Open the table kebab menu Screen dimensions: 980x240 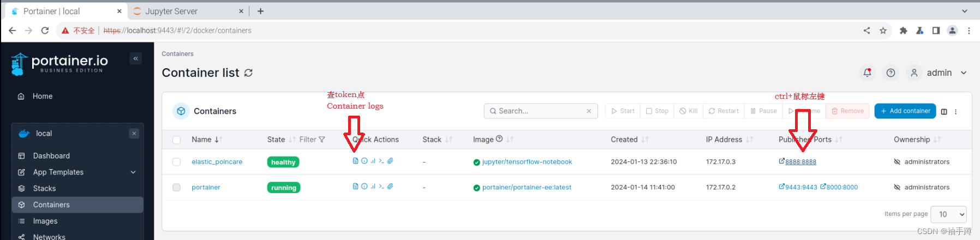pyautogui.click(x=955, y=111)
